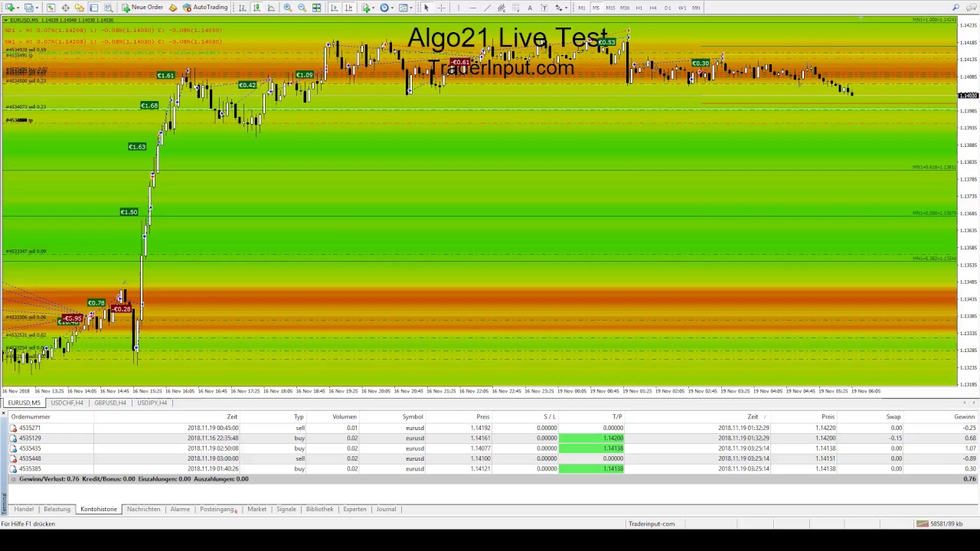Expand the periods dropdown arrow
The width and height of the screenshot is (980, 551).
coord(392,8)
